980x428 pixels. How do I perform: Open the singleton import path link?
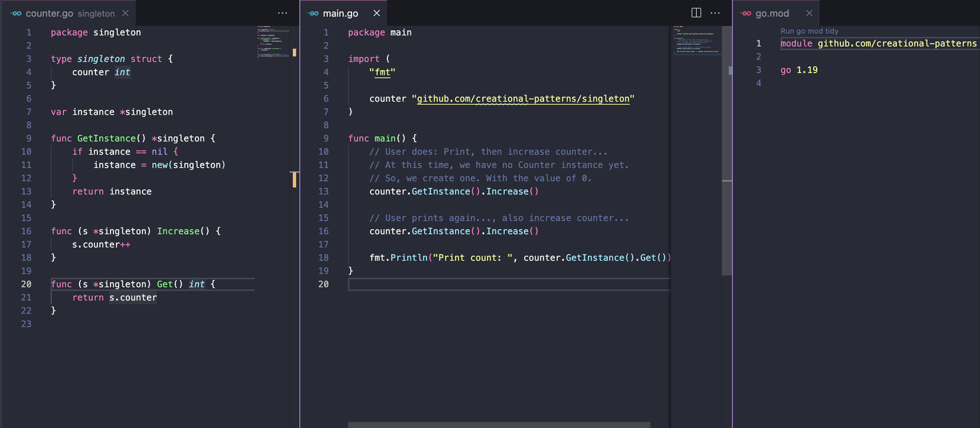(x=523, y=99)
